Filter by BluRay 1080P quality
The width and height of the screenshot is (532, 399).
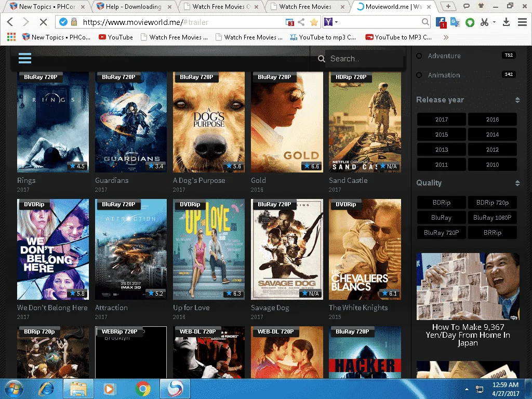pos(493,218)
